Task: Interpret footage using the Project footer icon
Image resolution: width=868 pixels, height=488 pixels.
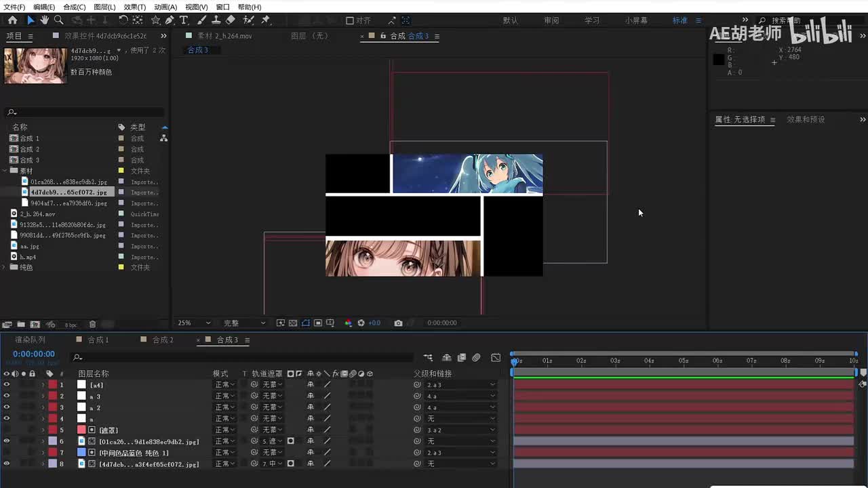Action: [7, 325]
